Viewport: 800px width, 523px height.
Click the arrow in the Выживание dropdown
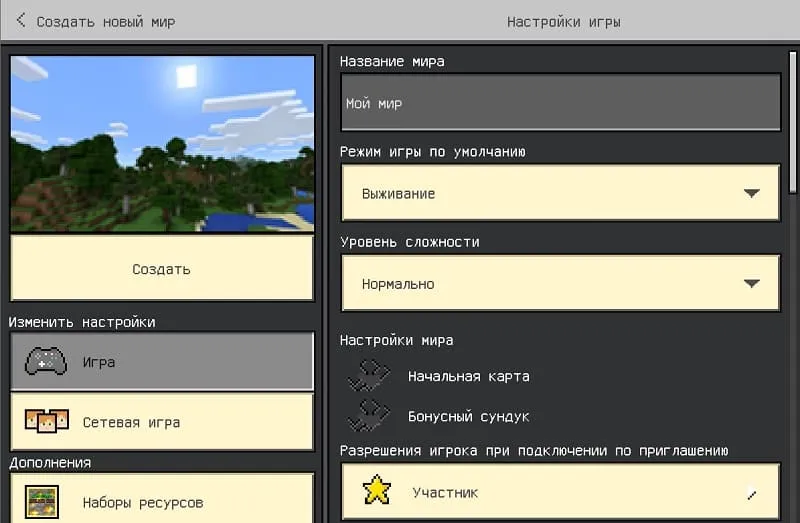point(752,193)
